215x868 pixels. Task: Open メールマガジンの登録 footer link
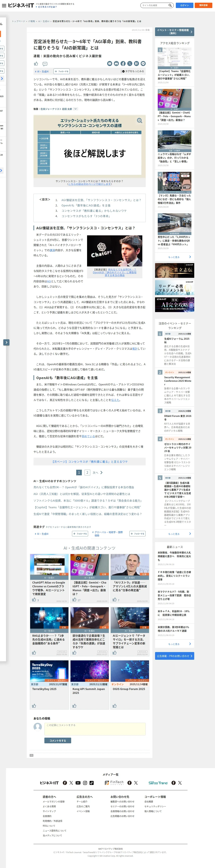(54, 802)
